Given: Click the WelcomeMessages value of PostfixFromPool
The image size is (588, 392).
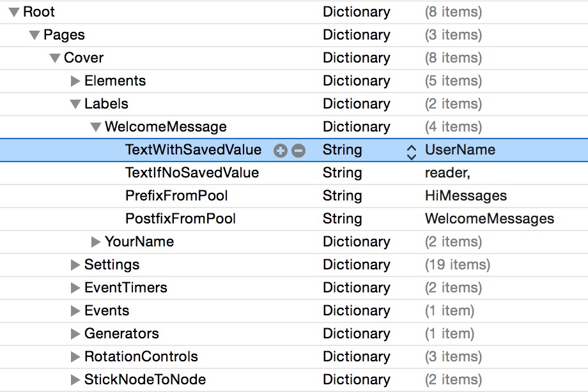Looking at the screenshot, I should coord(487,218).
